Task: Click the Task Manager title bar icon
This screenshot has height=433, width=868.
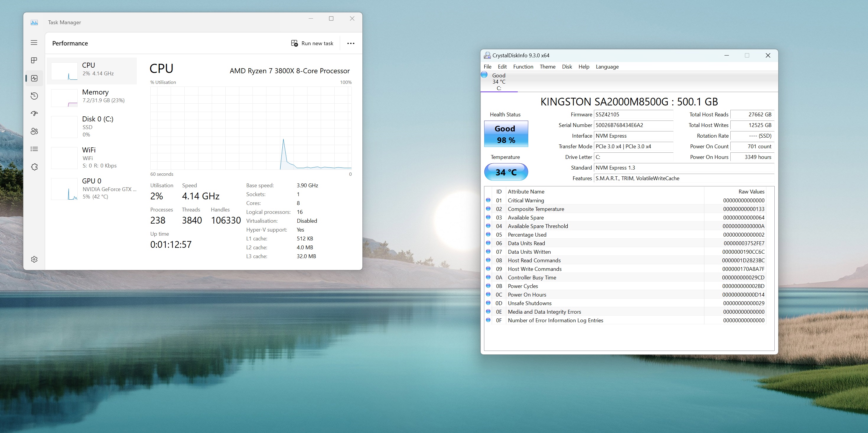Action: point(34,22)
